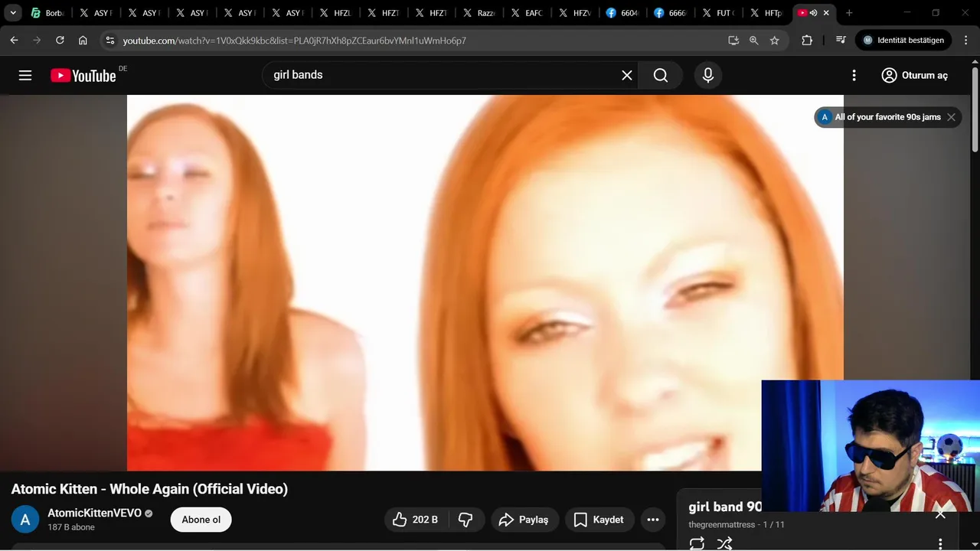Image resolution: width=980 pixels, height=551 pixels.
Task: Click the Oturum aç sign-in button
Action: (915, 75)
